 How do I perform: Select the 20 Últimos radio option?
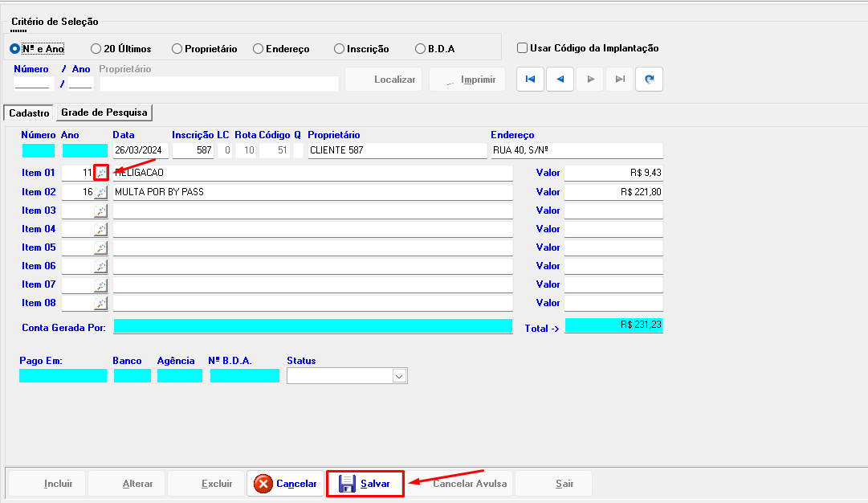[x=96, y=49]
